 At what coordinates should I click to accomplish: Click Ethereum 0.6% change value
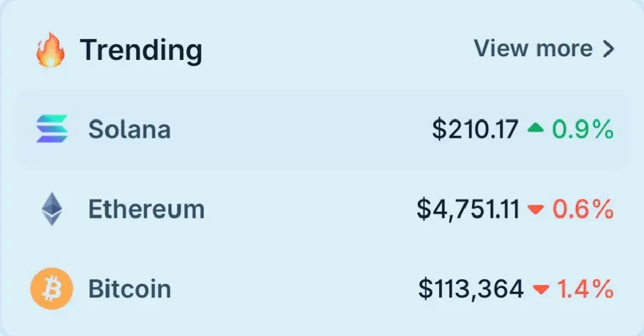[x=583, y=209]
